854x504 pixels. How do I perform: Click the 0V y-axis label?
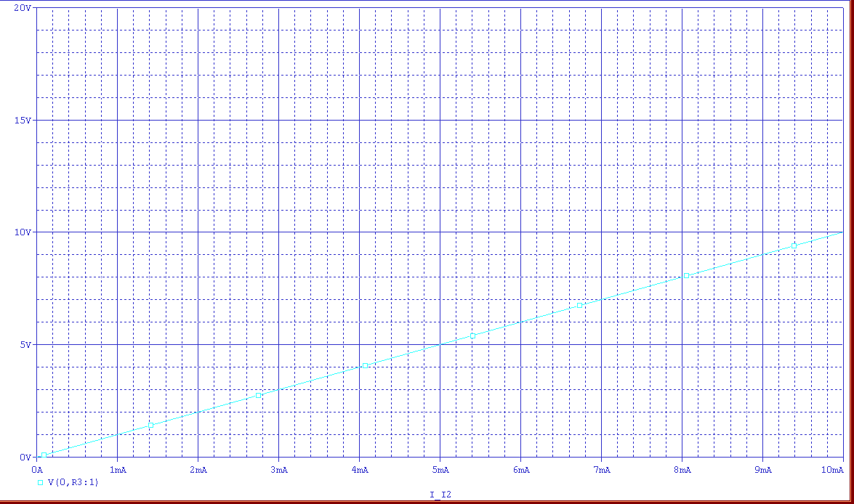tap(25, 458)
